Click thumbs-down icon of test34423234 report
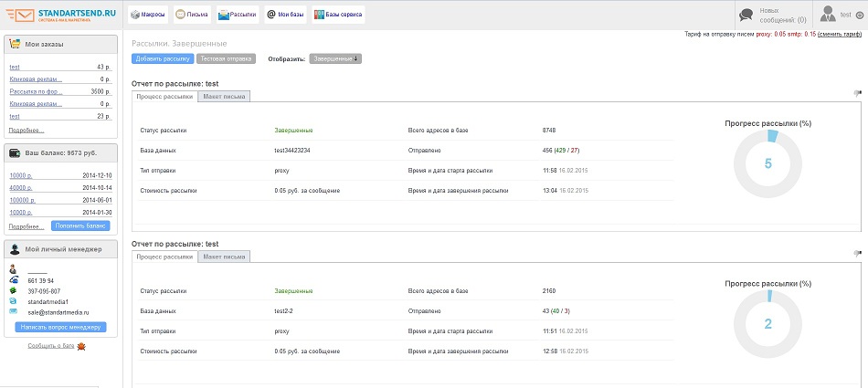Image resolution: width=868 pixels, height=388 pixels. point(857,93)
